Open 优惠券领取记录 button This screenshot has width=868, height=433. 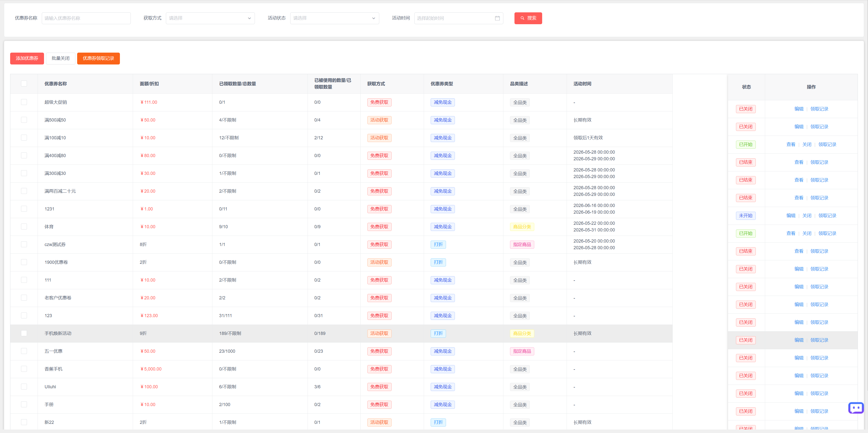click(x=98, y=58)
